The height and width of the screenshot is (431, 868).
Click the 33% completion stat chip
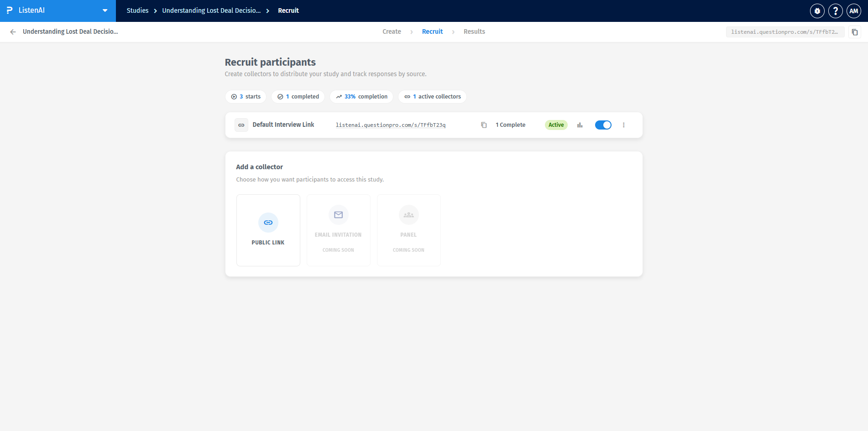click(x=361, y=97)
